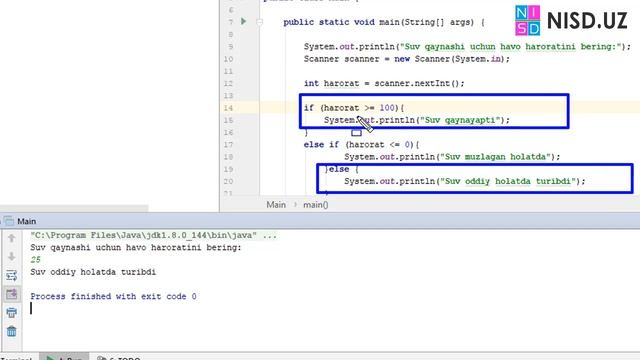Click the "if (harorat >= 100)" condition
This screenshot has width=640, height=360.
[x=353, y=108]
